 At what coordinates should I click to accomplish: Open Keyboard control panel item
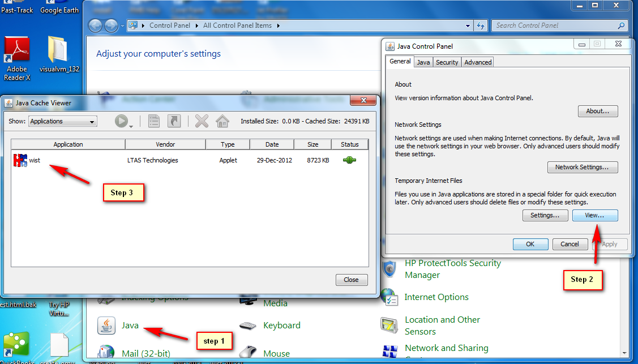click(x=281, y=326)
